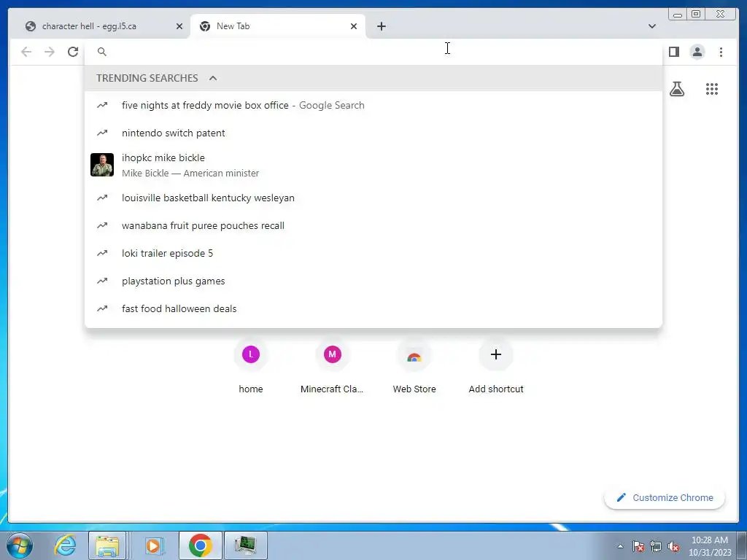Click the Chrome taskbar icon
Screen dimensions: 747x560
tap(200, 545)
